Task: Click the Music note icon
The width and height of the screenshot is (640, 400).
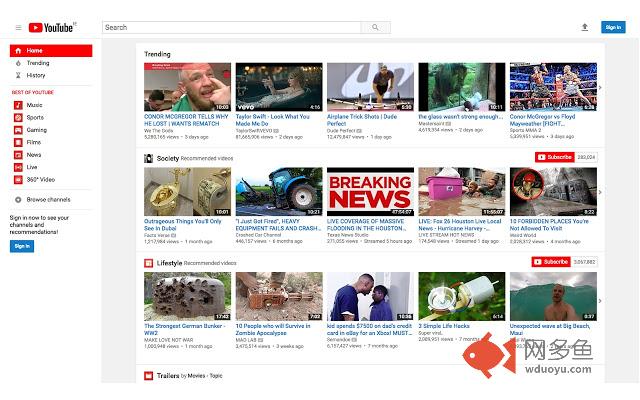Action: [18, 105]
